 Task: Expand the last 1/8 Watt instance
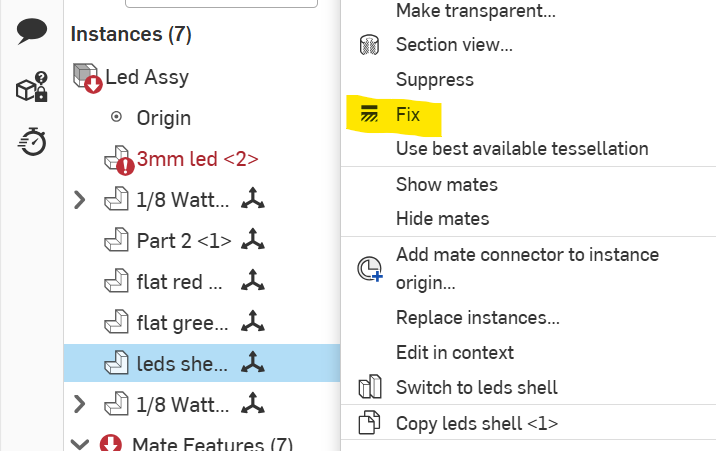[x=79, y=404]
